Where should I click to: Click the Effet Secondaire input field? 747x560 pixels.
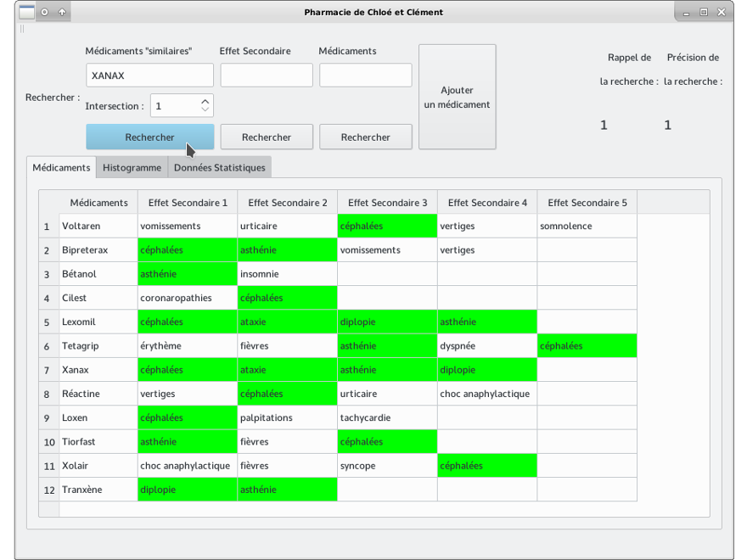coord(266,75)
